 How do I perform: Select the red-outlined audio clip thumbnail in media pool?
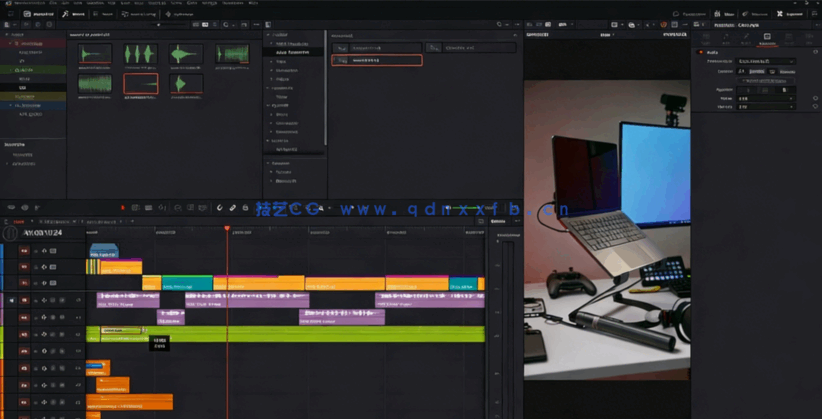[140, 83]
